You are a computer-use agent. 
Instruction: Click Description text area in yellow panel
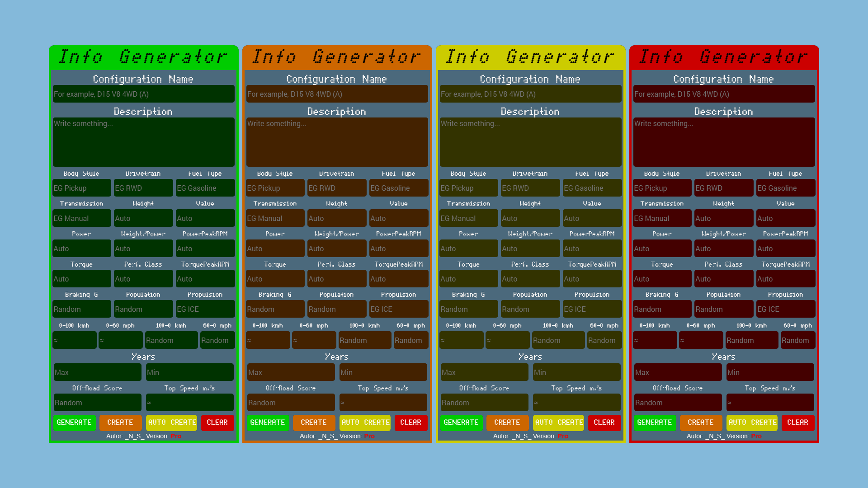click(531, 142)
